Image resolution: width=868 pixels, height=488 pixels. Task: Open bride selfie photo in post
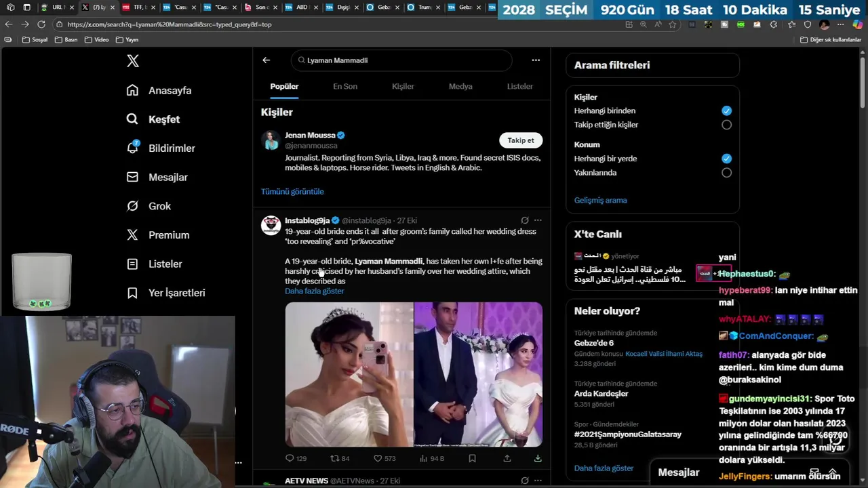click(x=349, y=375)
